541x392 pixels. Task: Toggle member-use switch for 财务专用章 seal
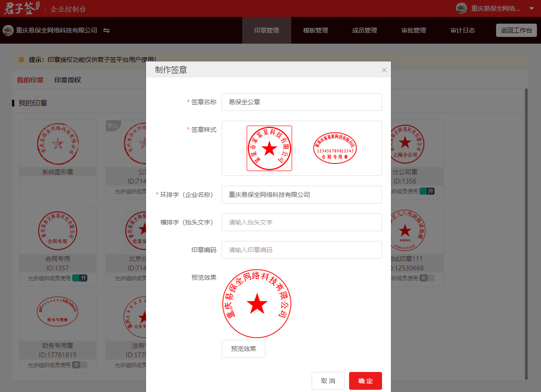tap(80, 365)
